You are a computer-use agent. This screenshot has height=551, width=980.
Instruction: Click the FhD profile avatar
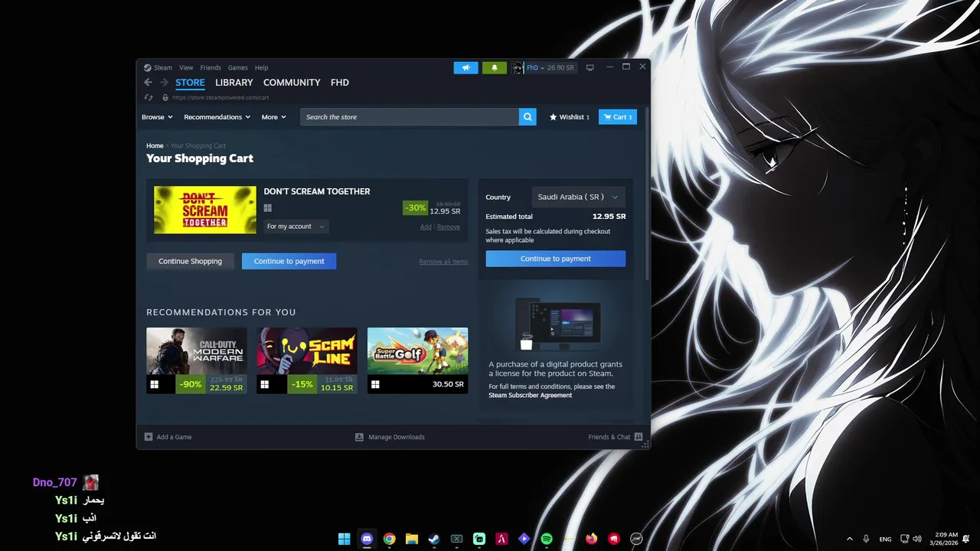[x=518, y=67]
